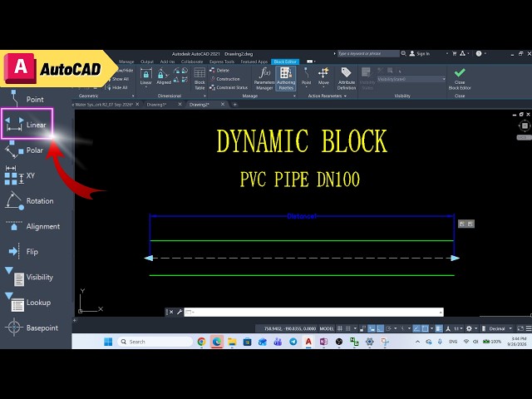The image size is (532, 399).
Task: Close the command line with X
Action: tap(171, 312)
